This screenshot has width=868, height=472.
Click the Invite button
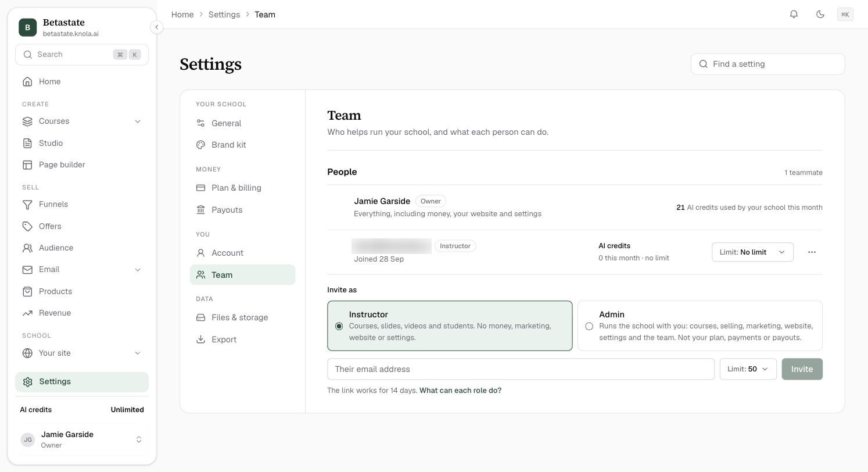coord(802,369)
